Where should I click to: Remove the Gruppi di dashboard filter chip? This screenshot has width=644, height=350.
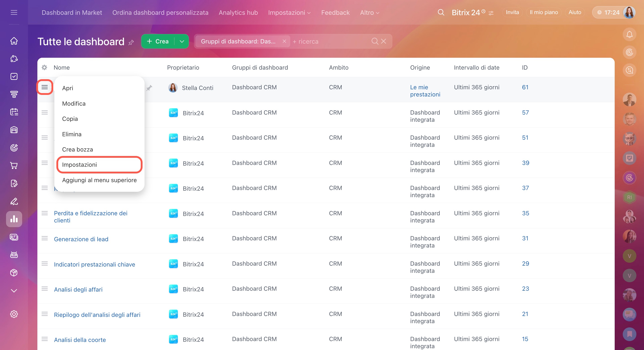pyautogui.click(x=284, y=41)
